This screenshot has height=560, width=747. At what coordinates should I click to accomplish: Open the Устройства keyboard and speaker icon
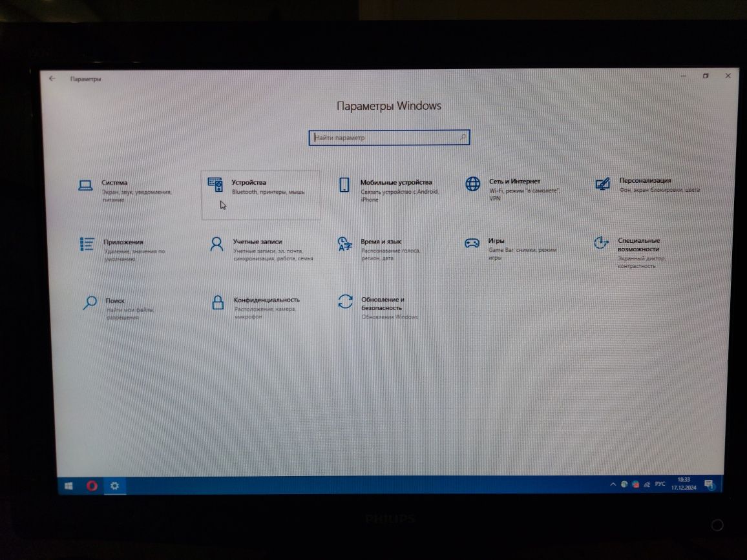[x=215, y=184]
